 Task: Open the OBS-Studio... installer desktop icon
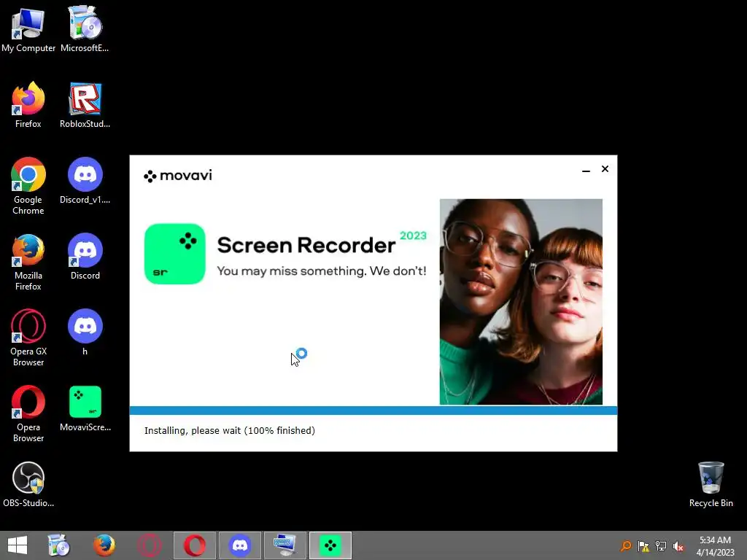[x=28, y=484]
